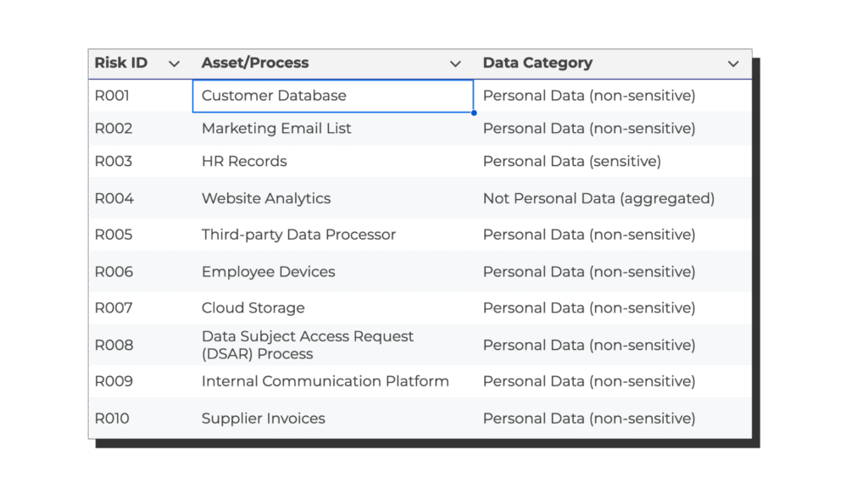Viewport: 868px width, 488px height.
Task: Open the Data Category column filter dropdown
Action: pos(733,64)
